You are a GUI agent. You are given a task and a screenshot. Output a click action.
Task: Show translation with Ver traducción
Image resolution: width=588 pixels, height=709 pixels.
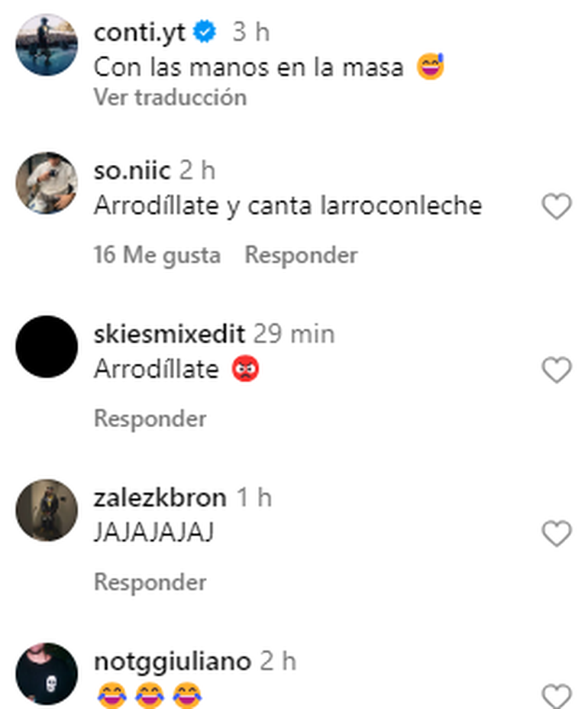tap(170, 97)
